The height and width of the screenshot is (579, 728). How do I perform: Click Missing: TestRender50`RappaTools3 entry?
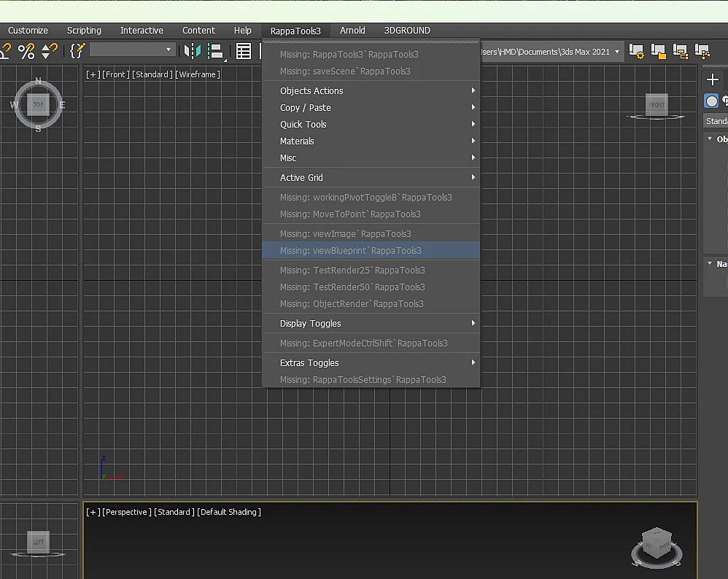tap(371, 287)
